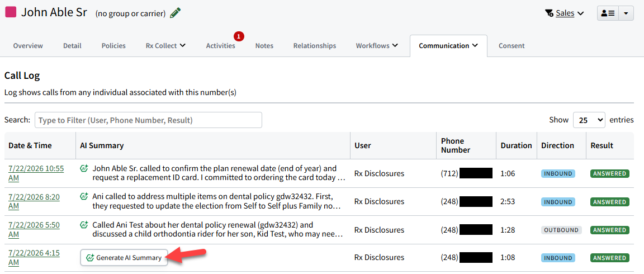Click the person list icon button

click(x=608, y=13)
